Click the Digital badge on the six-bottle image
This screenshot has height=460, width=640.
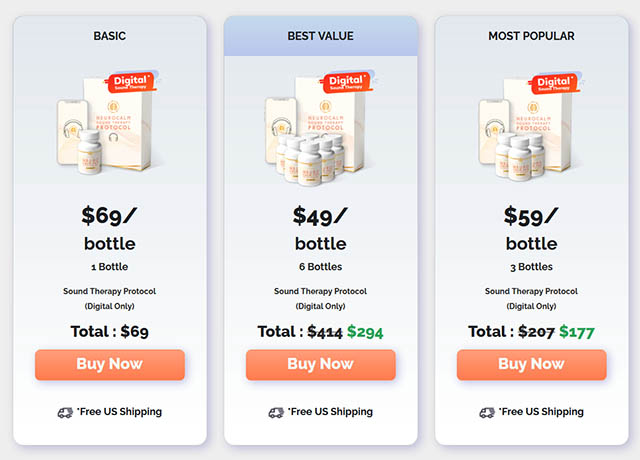pos(347,82)
